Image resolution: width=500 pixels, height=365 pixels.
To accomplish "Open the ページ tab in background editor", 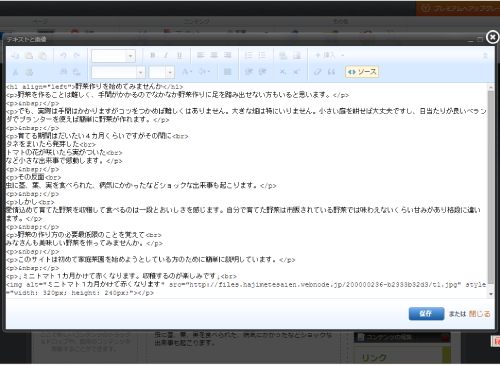I will 40,22.
